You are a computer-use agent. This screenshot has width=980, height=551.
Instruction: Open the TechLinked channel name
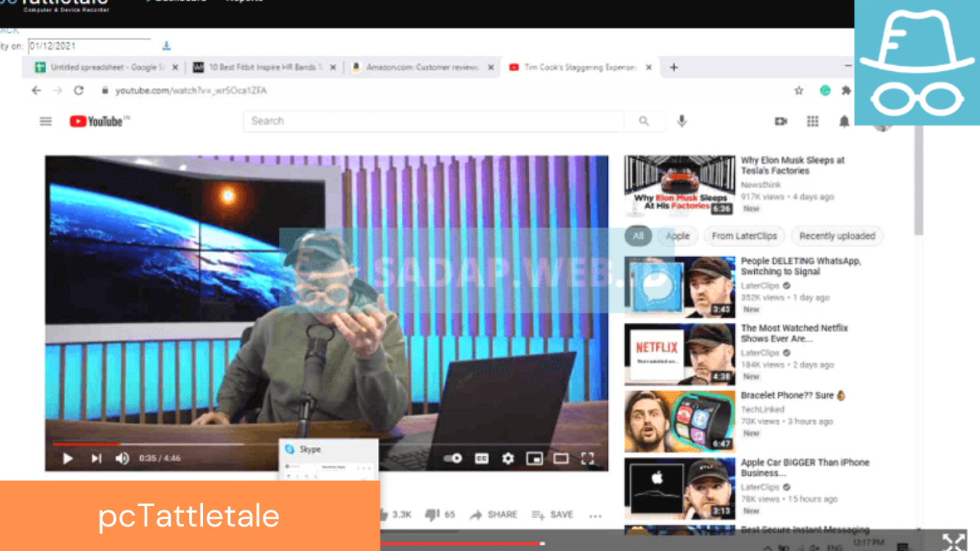[761, 409]
